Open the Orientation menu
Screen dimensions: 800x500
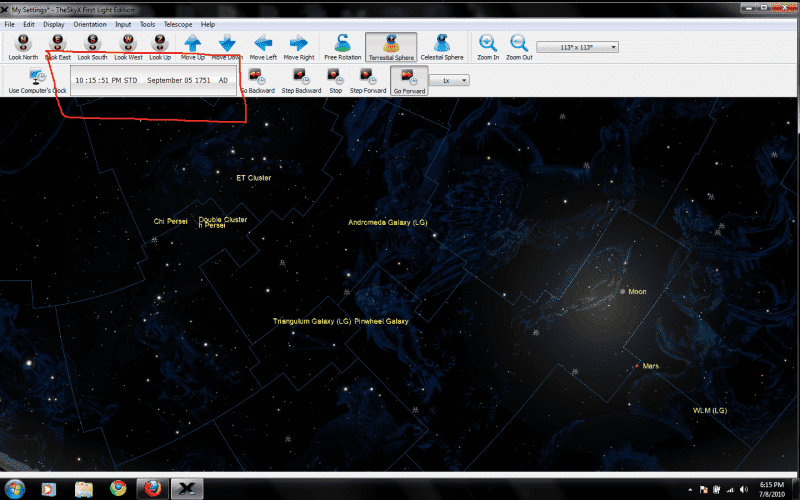pos(90,23)
